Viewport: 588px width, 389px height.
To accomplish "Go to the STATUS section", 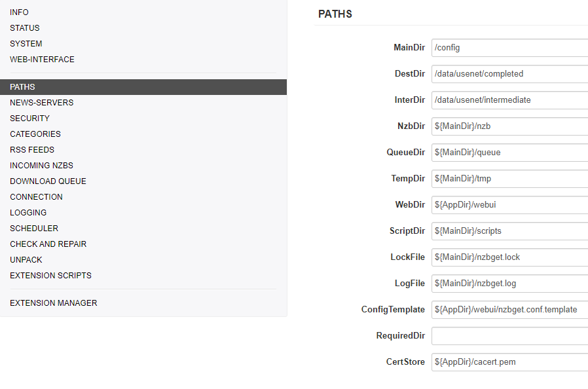I will [25, 28].
